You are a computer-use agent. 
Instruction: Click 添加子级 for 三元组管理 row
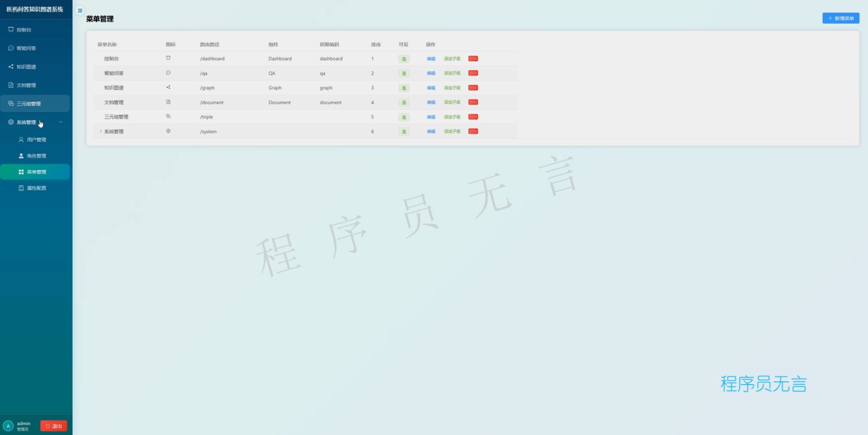point(452,117)
